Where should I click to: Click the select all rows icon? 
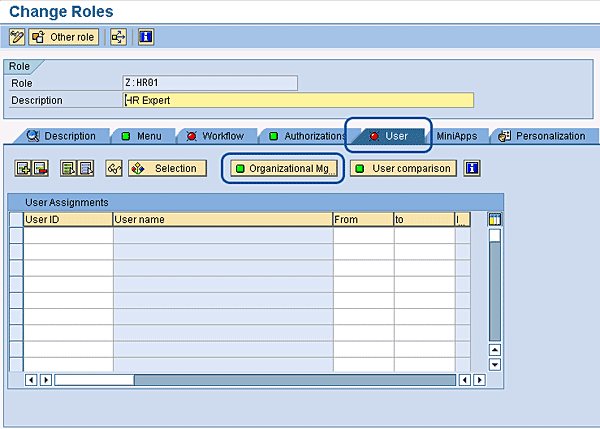68,168
